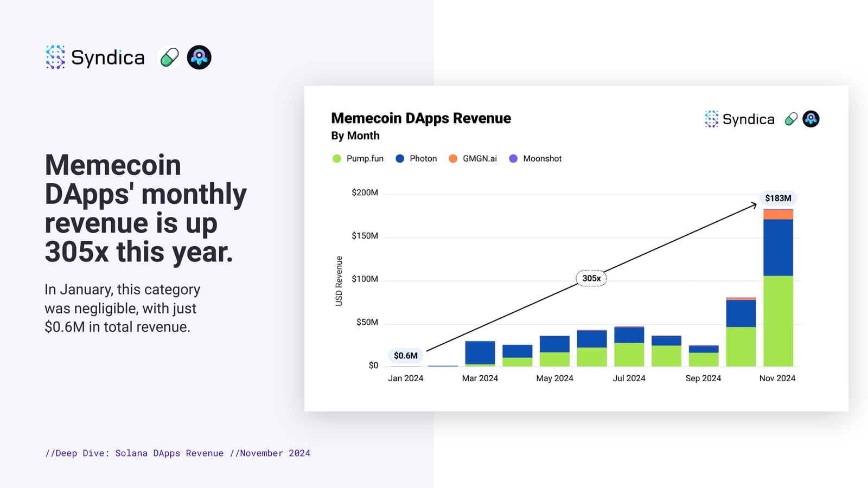Viewport: 868px width, 488px height.
Task: Click the Memecoin DApps Revenue chart title
Action: click(421, 118)
